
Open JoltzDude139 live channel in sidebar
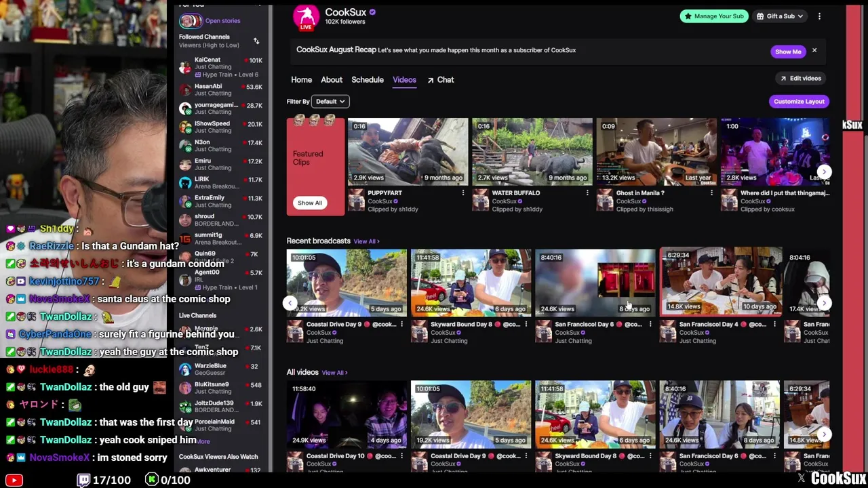(x=220, y=406)
